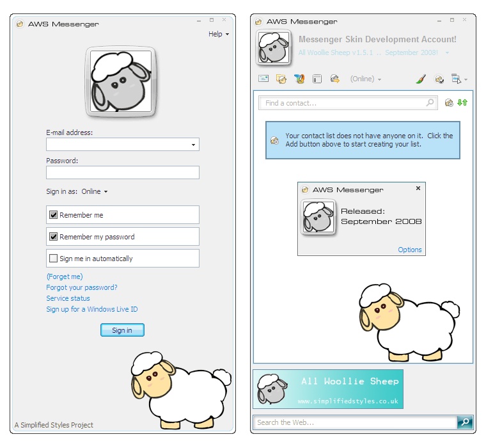Open the e-mail inbox toolbar icon
Image resolution: width=486 pixels, height=448 pixels.
[263, 79]
